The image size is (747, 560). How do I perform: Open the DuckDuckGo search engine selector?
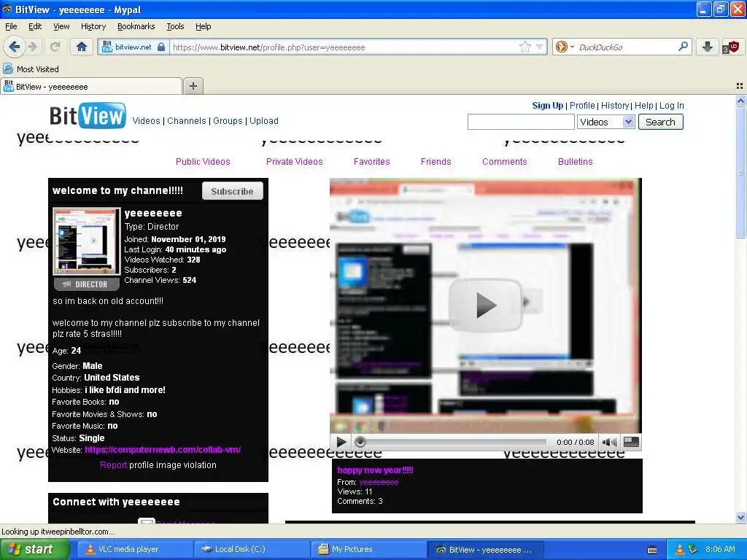coord(565,47)
